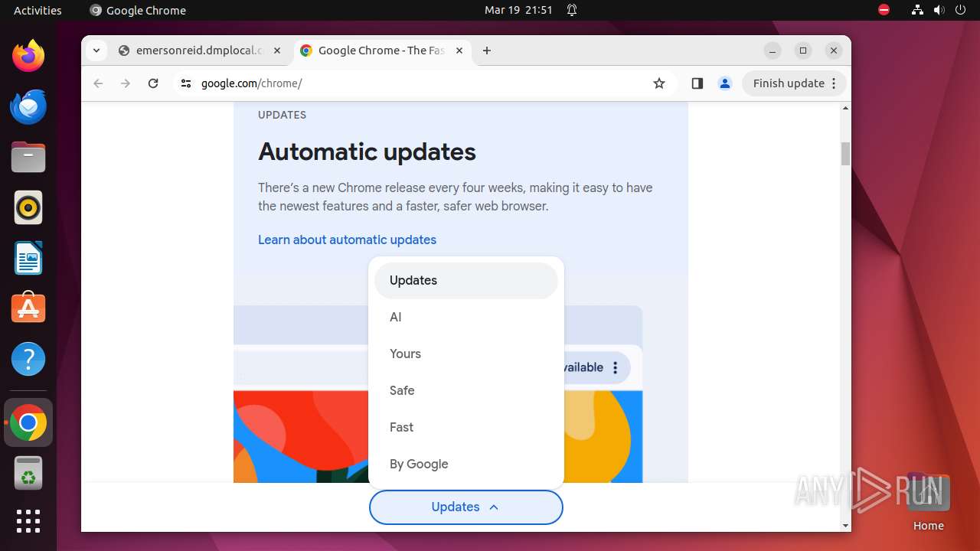Screen dimensions: 980x551
Task: Go back to previous page
Action: pos(98,83)
